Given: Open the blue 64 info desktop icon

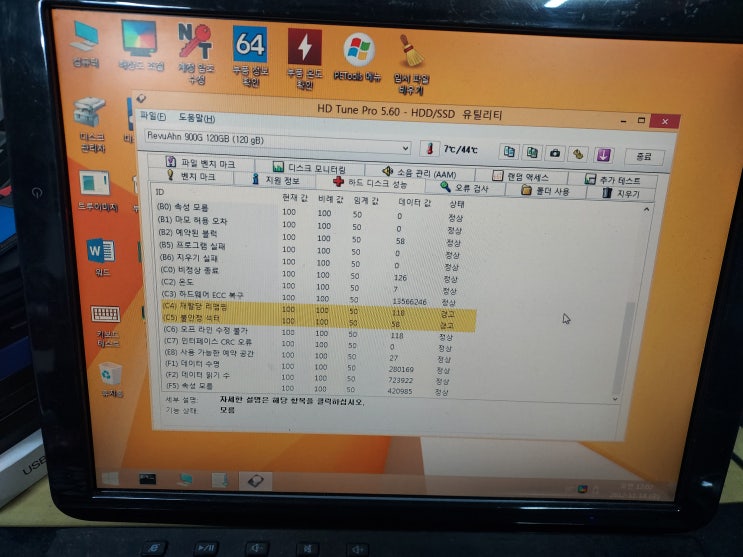Looking at the screenshot, I should [x=250, y=56].
